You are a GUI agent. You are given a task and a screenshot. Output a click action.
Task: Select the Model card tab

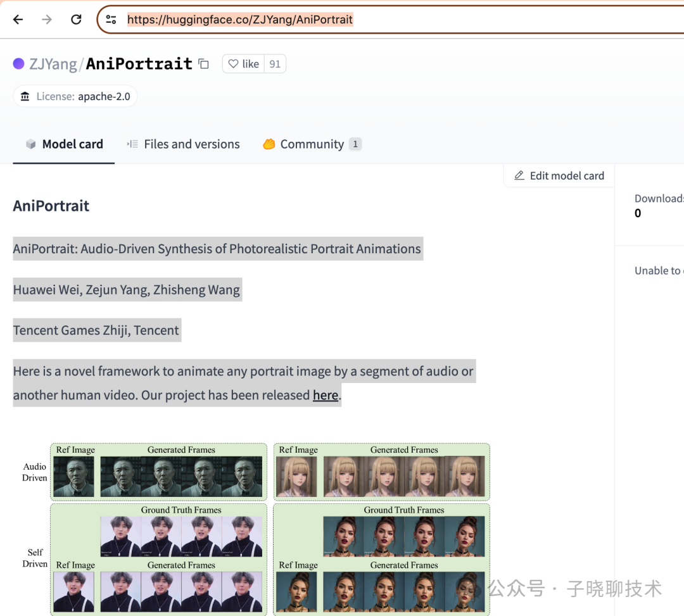(72, 144)
